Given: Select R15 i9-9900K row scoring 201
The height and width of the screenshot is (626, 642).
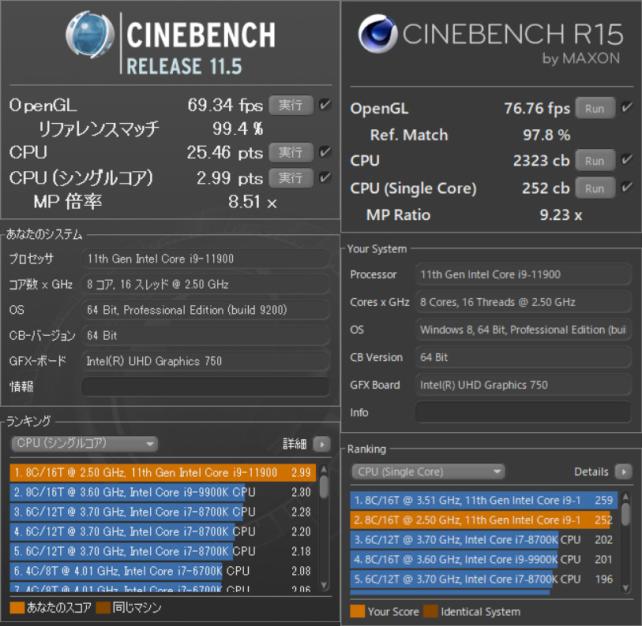Looking at the screenshot, I should pyautogui.click(x=484, y=559).
